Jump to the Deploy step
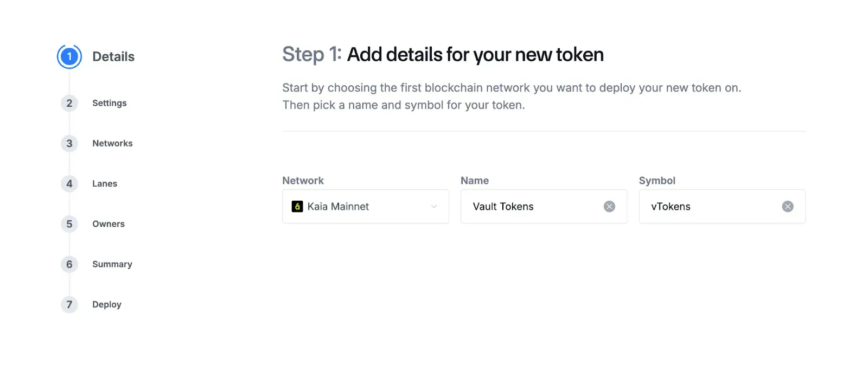The image size is (868, 390). click(107, 304)
